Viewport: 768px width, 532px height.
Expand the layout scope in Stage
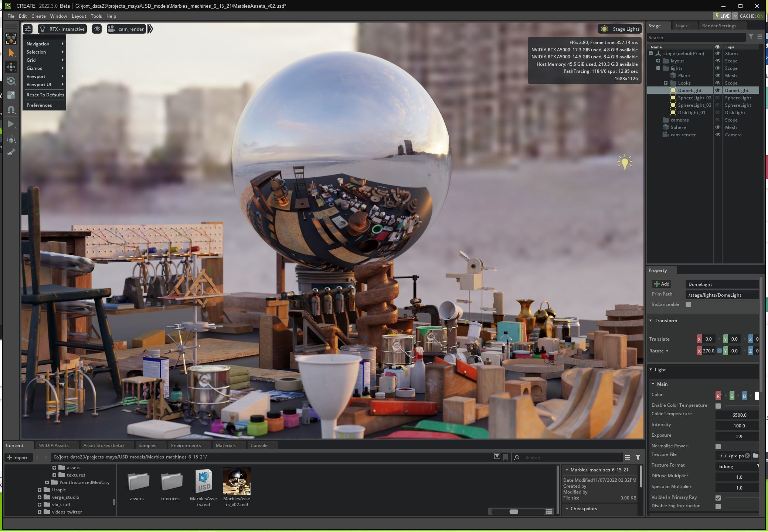pos(658,61)
